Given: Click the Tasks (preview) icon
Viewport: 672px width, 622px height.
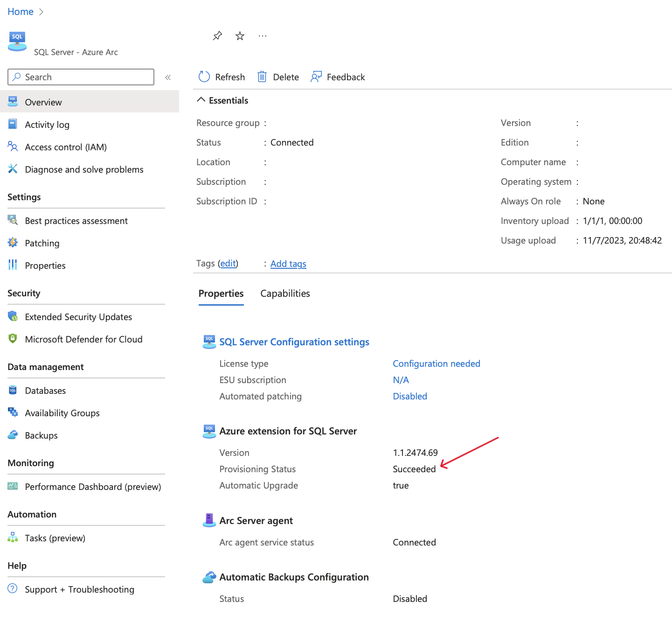Looking at the screenshot, I should 13,537.
